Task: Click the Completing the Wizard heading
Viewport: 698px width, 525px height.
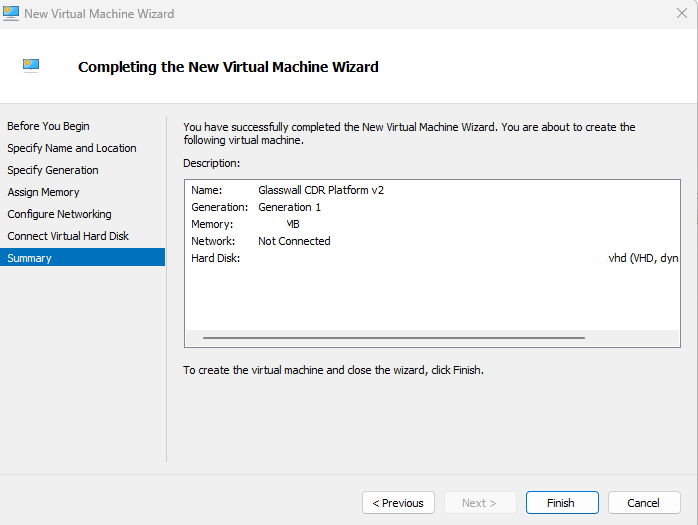Action: (x=228, y=66)
